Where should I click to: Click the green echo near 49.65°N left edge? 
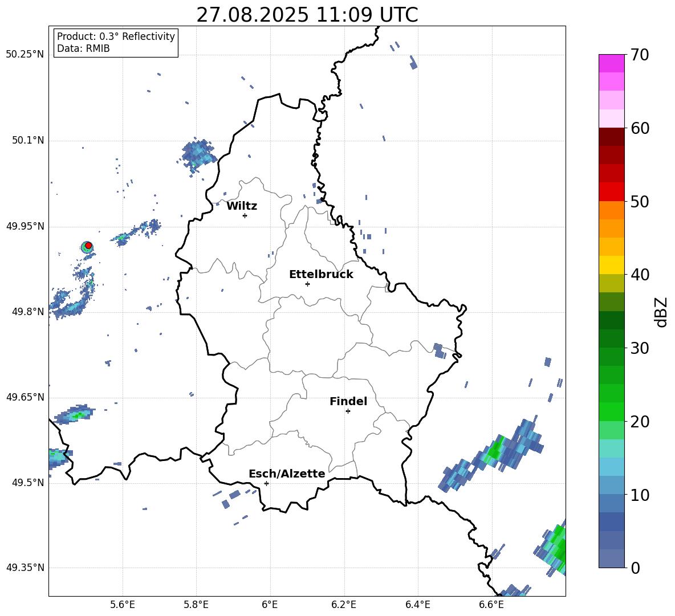coord(73,415)
